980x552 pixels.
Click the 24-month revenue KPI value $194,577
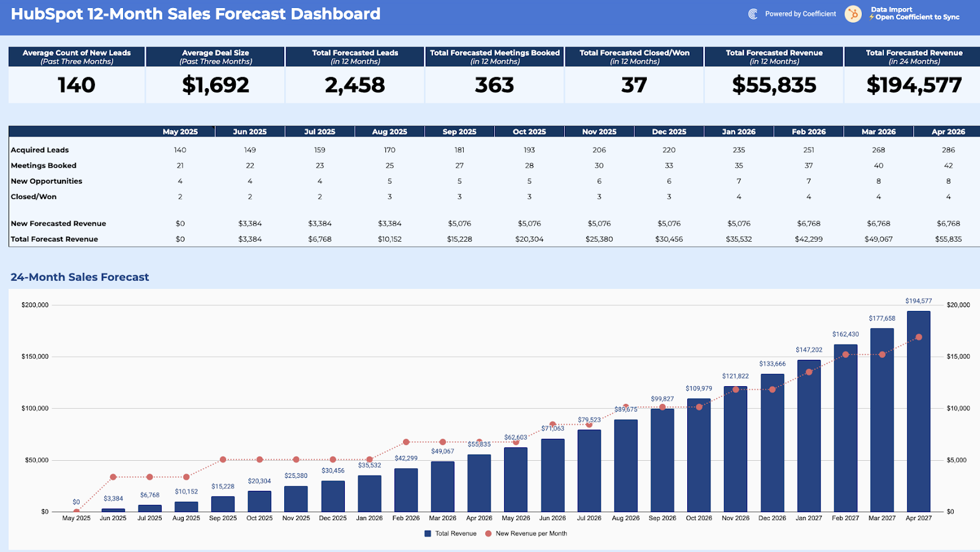[914, 84]
